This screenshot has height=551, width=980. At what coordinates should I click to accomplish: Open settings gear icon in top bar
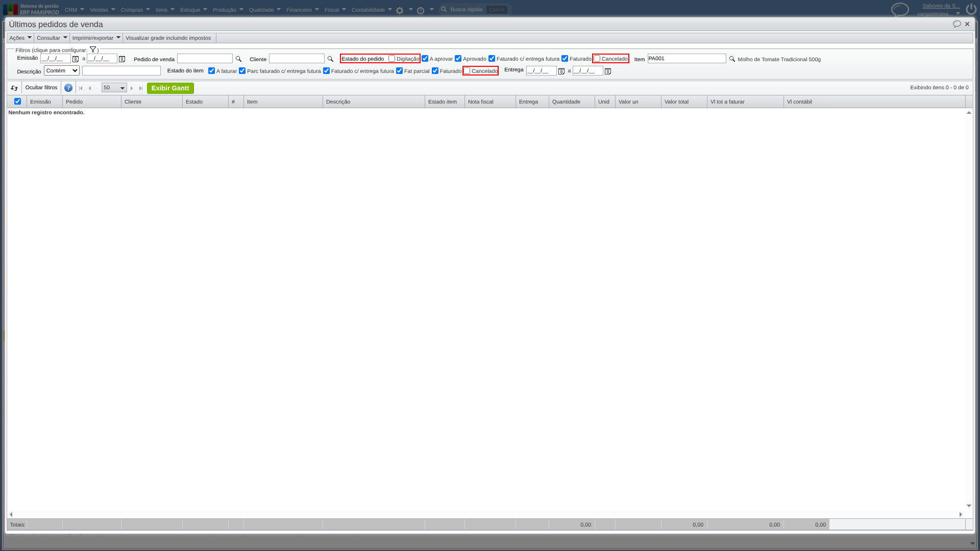pyautogui.click(x=400, y=10)
